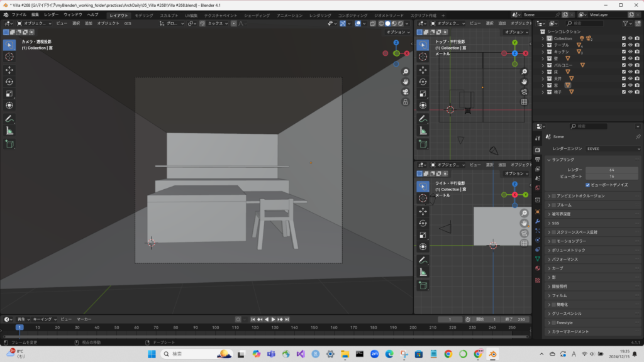Open the wrench Modifiers properties tab
The image size is (644, 362).
tap(538, 221)
